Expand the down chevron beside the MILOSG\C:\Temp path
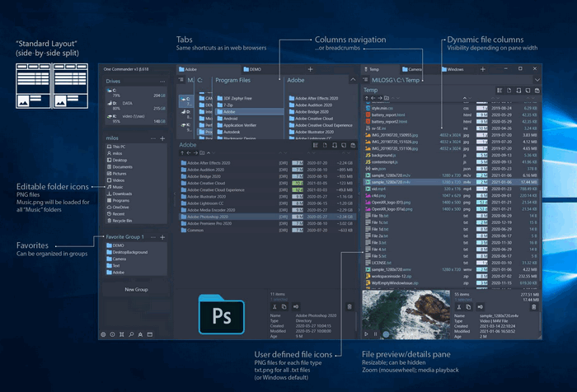The image size is (577, 392). click(537, 80)
